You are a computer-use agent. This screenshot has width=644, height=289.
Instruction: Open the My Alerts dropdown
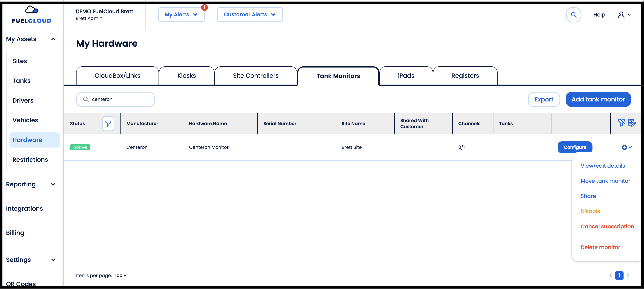click(x=181, y=15)
